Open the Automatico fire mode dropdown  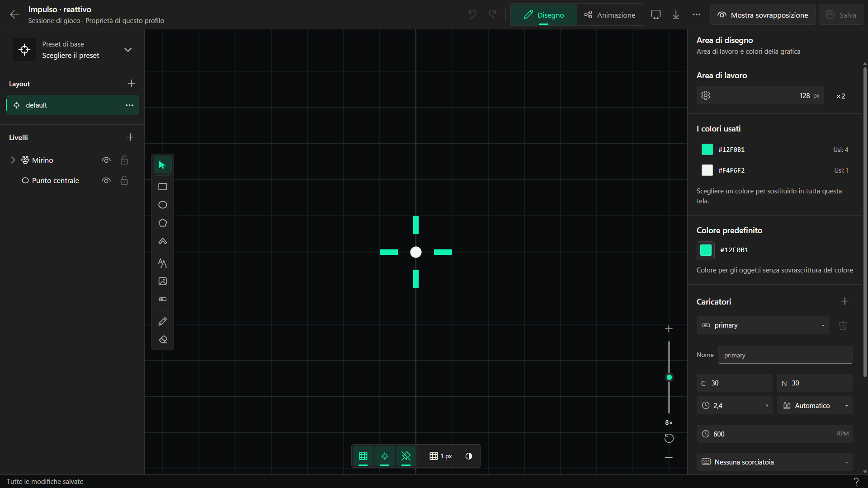click(815, 405)
